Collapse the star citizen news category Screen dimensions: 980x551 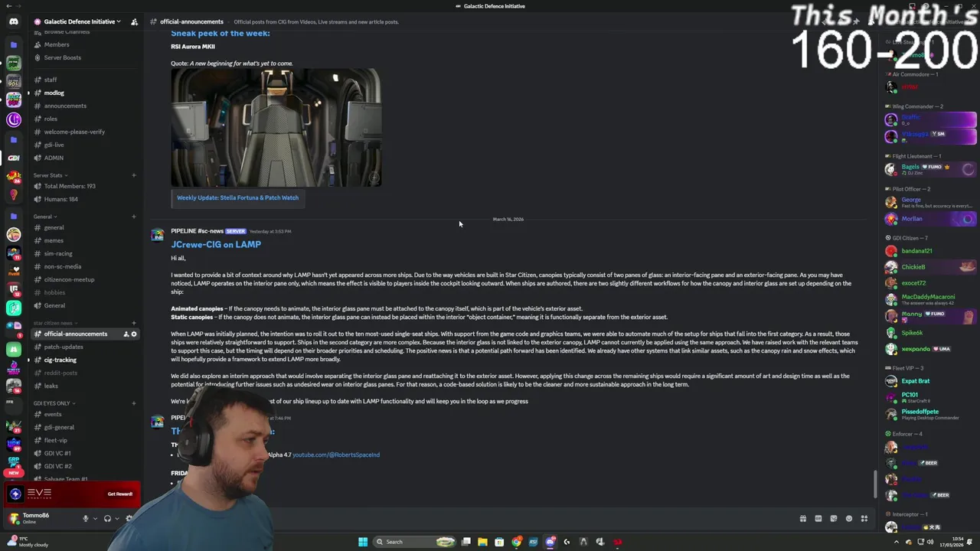point(55,323)
